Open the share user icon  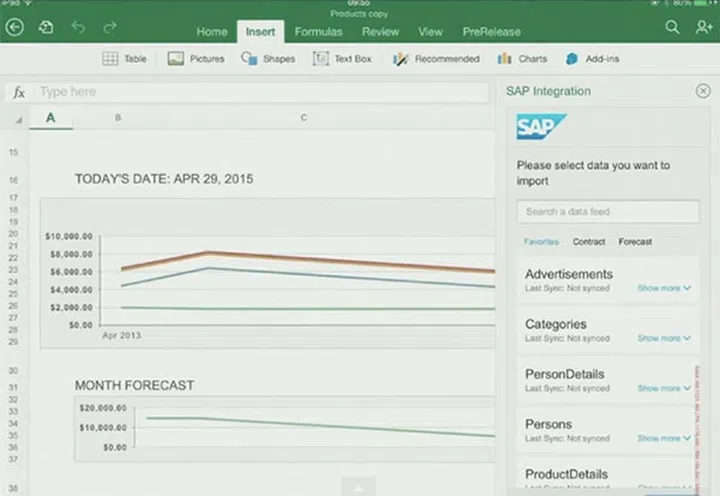(703, 28)
